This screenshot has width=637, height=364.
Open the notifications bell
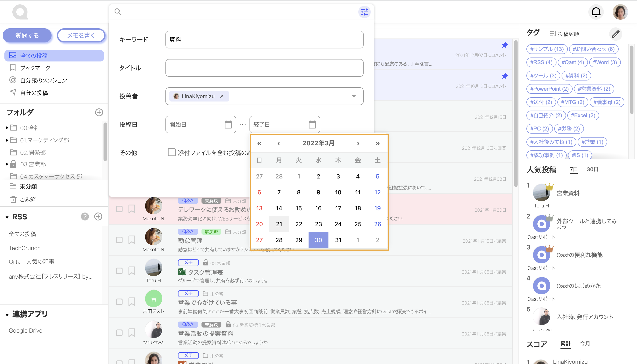pos(596,12)
